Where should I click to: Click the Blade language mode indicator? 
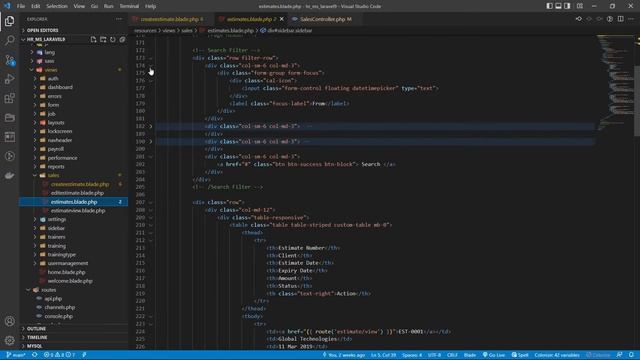(470, 355)
